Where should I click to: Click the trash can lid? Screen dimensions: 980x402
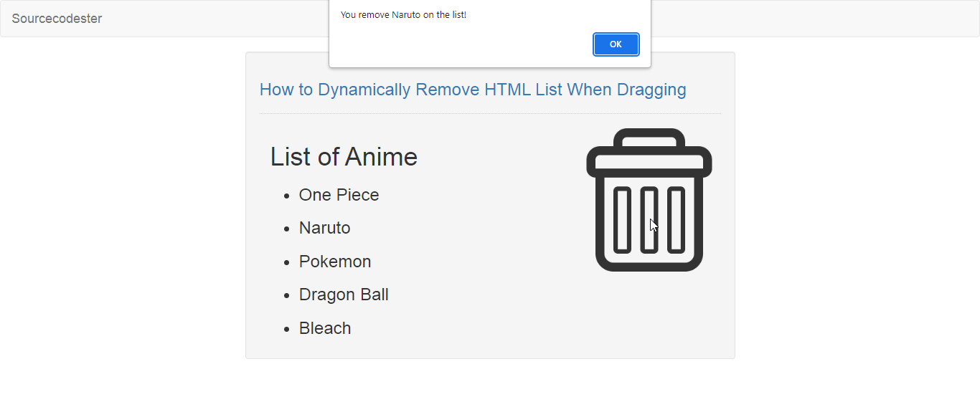pos(649,161)
